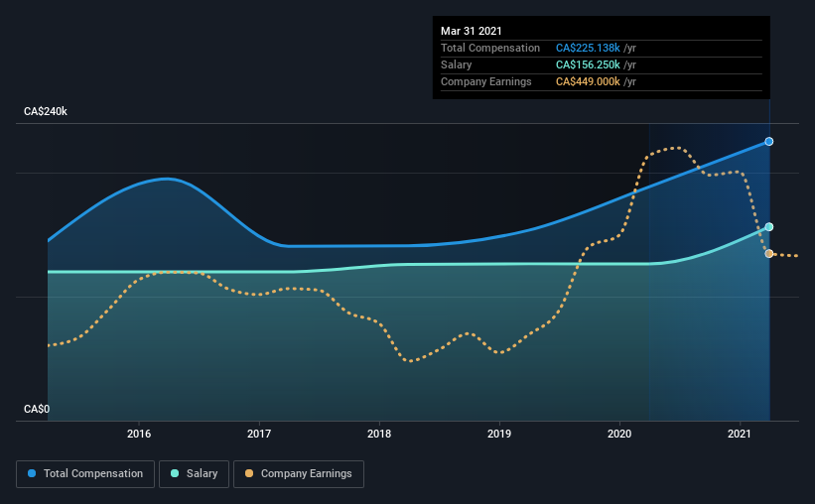
Task: Click the CA$240k y-axis label
Action: pos(46,112)
